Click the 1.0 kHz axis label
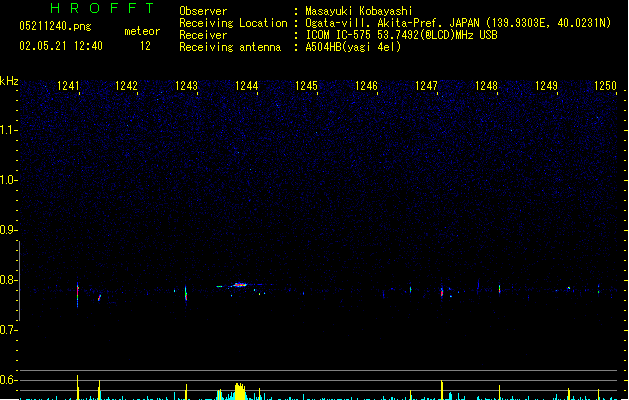Screen dimensions: 629x400 tap(8, 180)
